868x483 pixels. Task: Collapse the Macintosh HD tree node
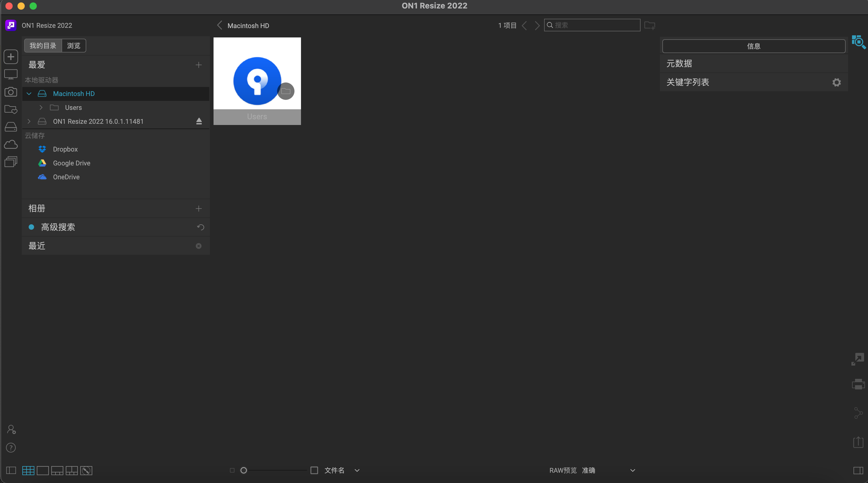pos(29,94)
